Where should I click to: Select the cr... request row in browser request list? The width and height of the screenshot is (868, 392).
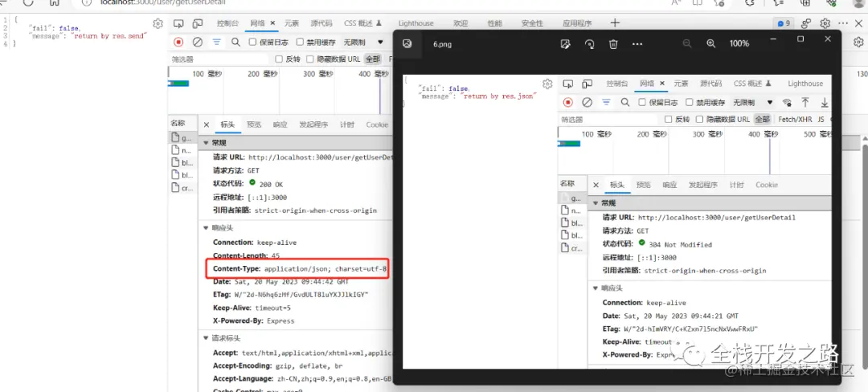[x=182, y=189]
